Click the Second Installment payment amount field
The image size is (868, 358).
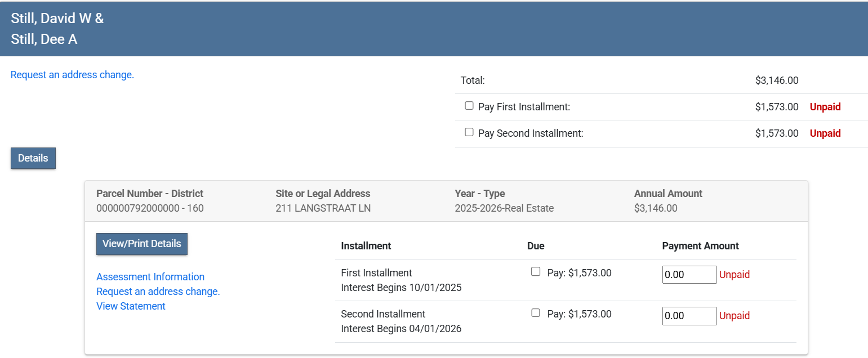[x=689, y=316]
